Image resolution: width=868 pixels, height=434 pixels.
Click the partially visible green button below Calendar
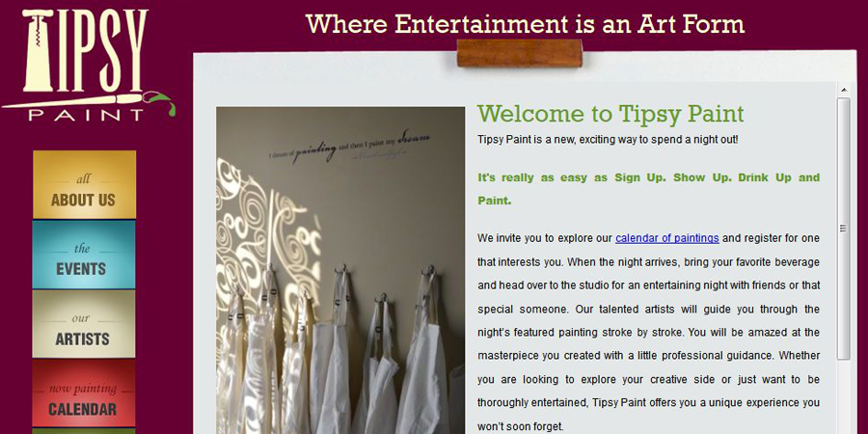84,431
